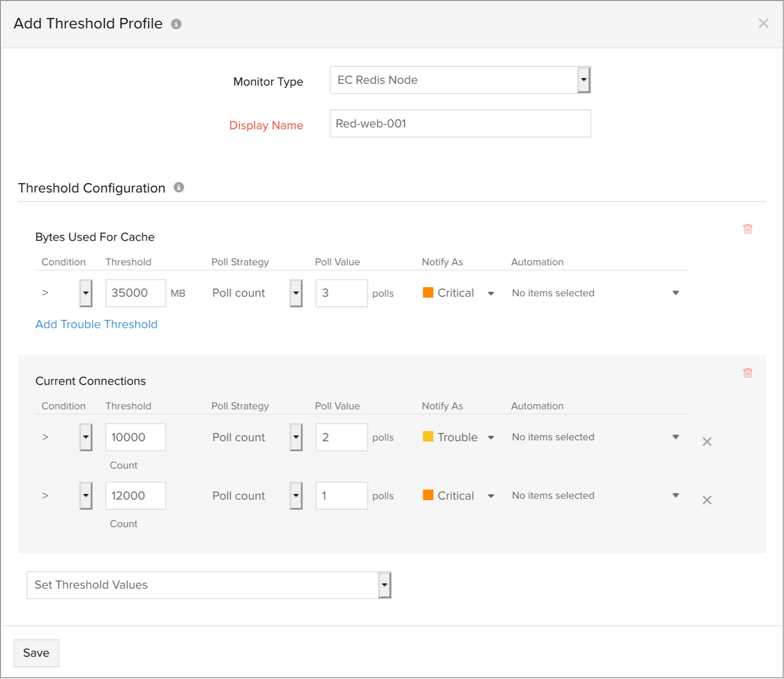
Task: Click Add Trouble Threshold
Action: (x=96, y=324)
